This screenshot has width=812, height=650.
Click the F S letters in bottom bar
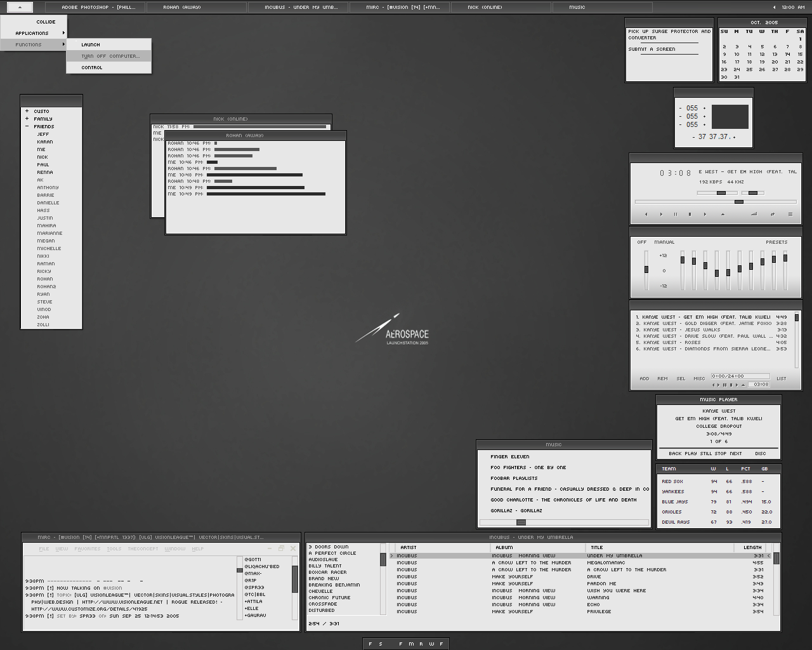coord(376,644)
